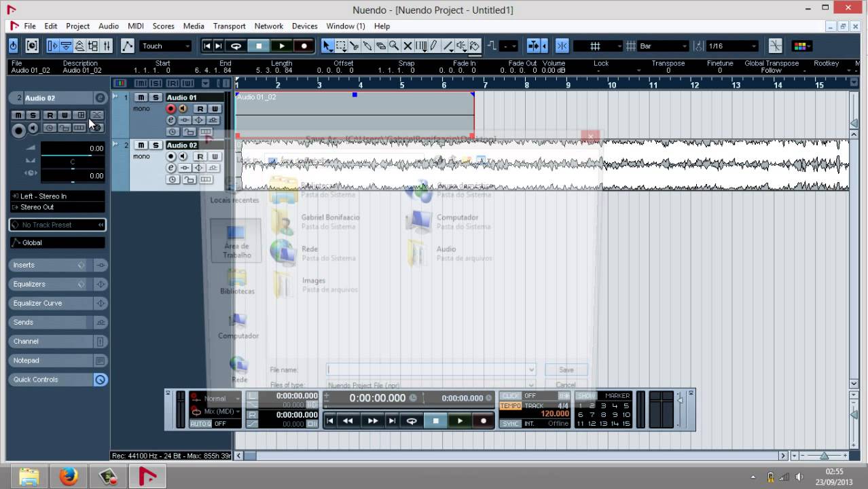This screenshot has width=868, height=489.
Task: Mute the Audio 02 track in track list
Action: [141, 145]
